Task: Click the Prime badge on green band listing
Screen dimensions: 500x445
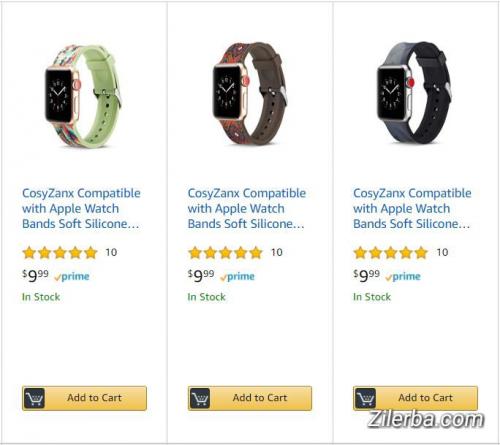Action: pyautogui.click(x=72, y=276)
